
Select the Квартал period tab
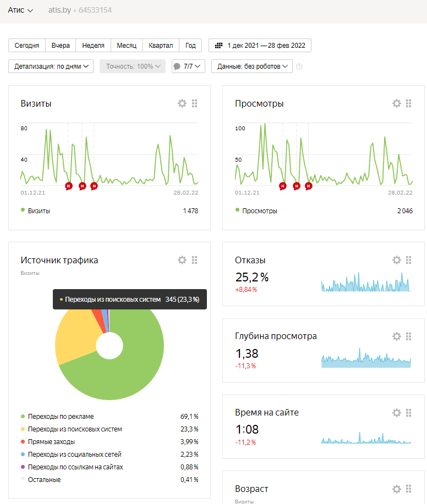(161, 46)
